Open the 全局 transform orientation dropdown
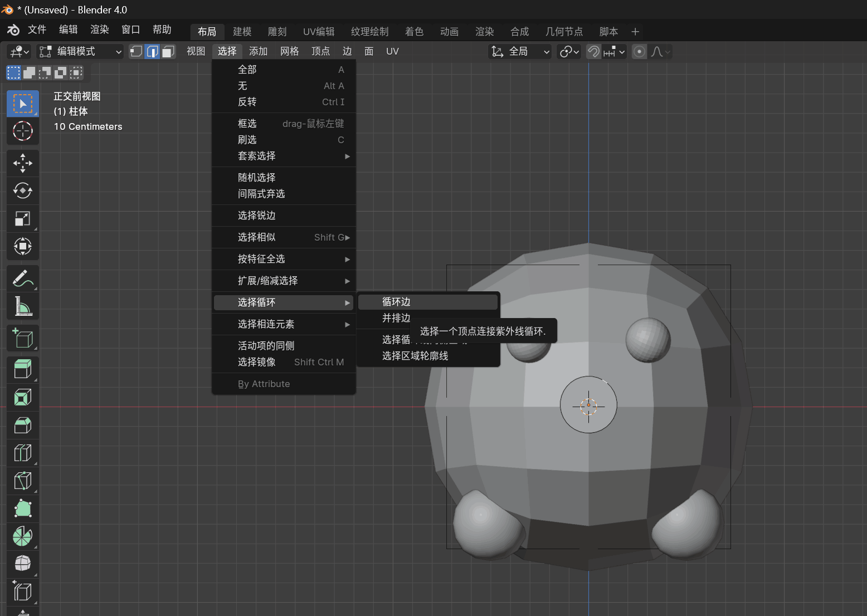 click(520, 52)
